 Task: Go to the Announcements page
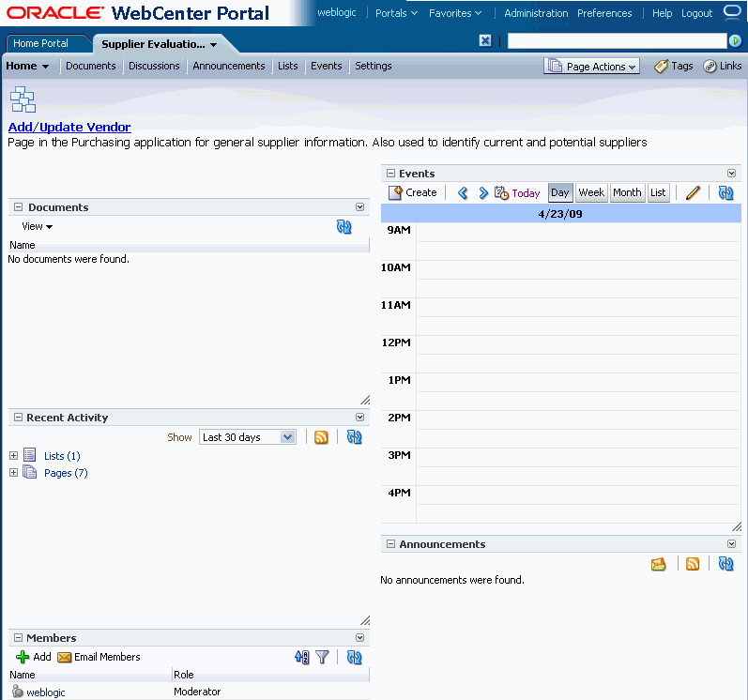228,66
